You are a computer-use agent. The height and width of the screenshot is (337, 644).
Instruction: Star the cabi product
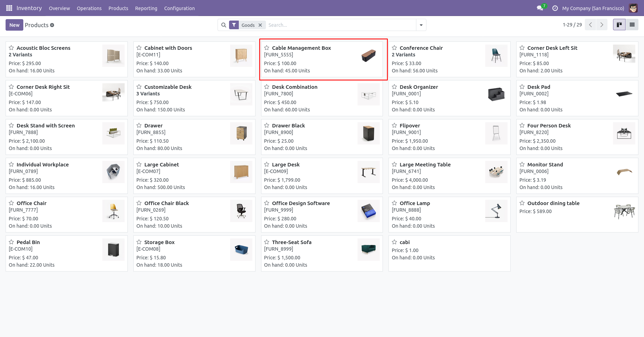click(394, 242)
